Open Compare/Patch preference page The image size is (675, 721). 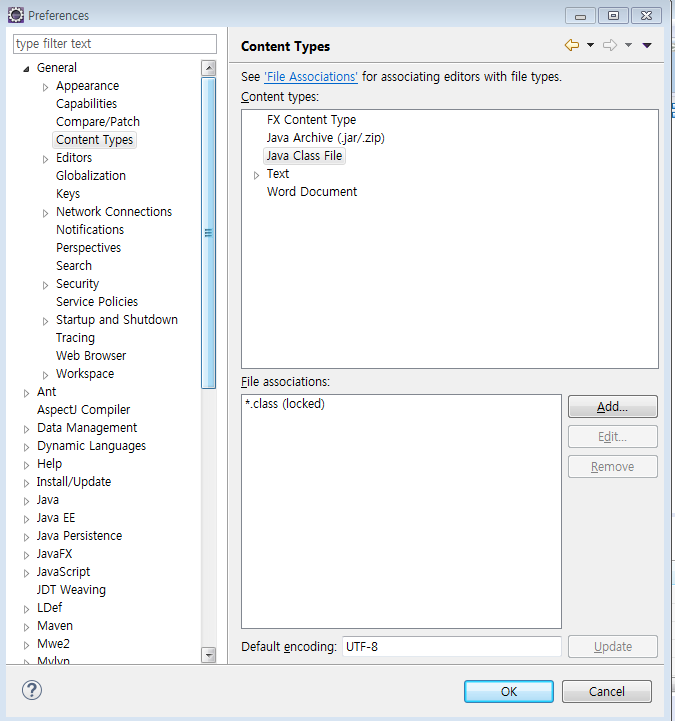click(x=98, y=121)
